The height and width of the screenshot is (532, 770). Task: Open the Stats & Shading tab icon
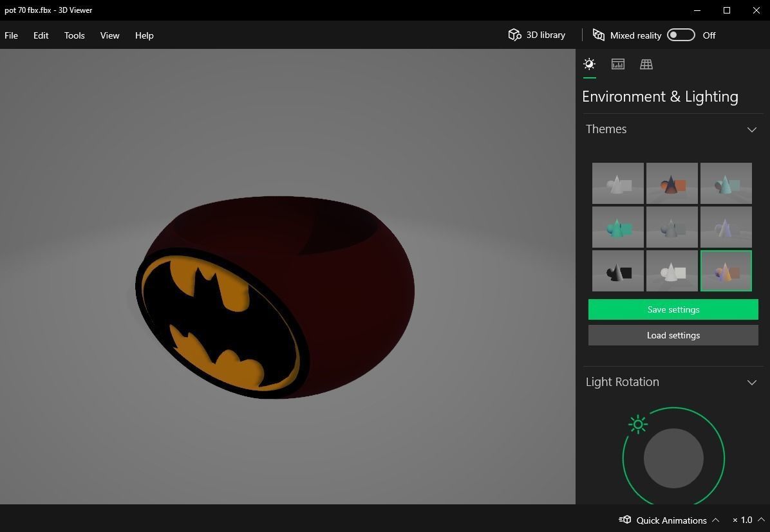coord(618,64)
